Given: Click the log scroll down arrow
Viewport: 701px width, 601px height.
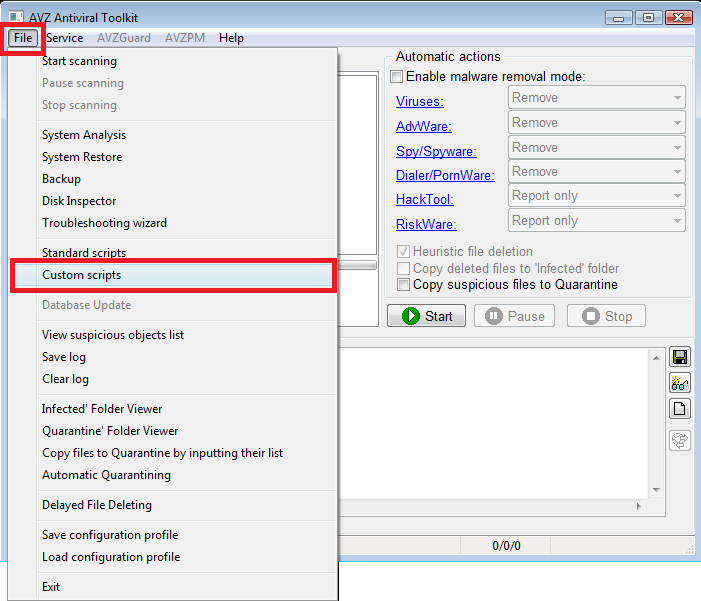Looking at the screenshot, I should (656, 490).
